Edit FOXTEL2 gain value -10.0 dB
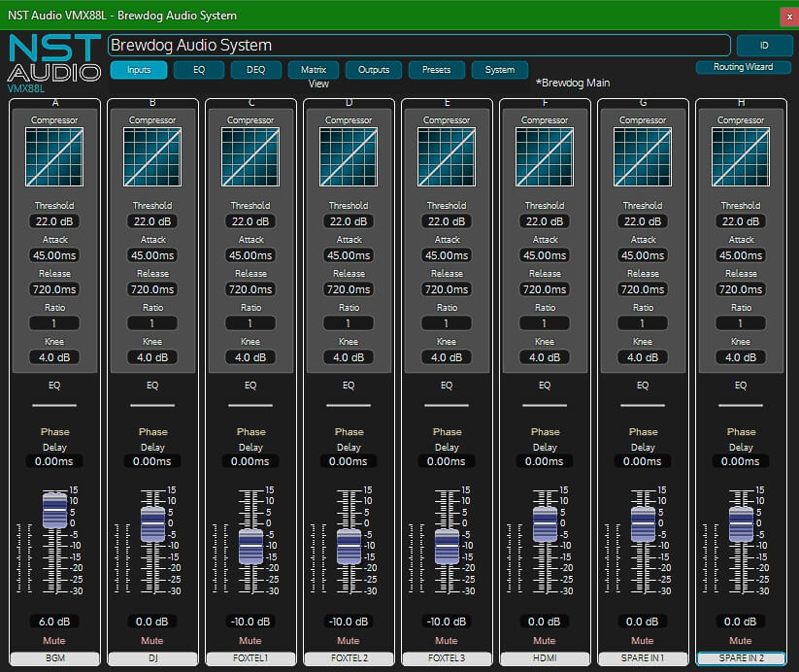Image resolution: width=799 pixels, height=672 pixels. pyautogui.click(x=349, y=622)
